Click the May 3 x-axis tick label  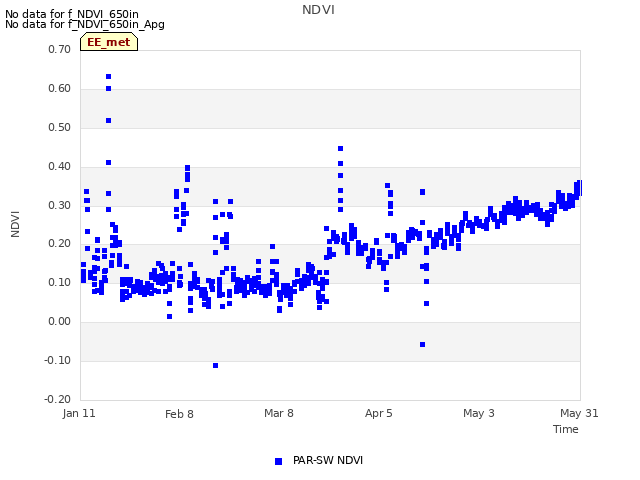pos(478,413)
